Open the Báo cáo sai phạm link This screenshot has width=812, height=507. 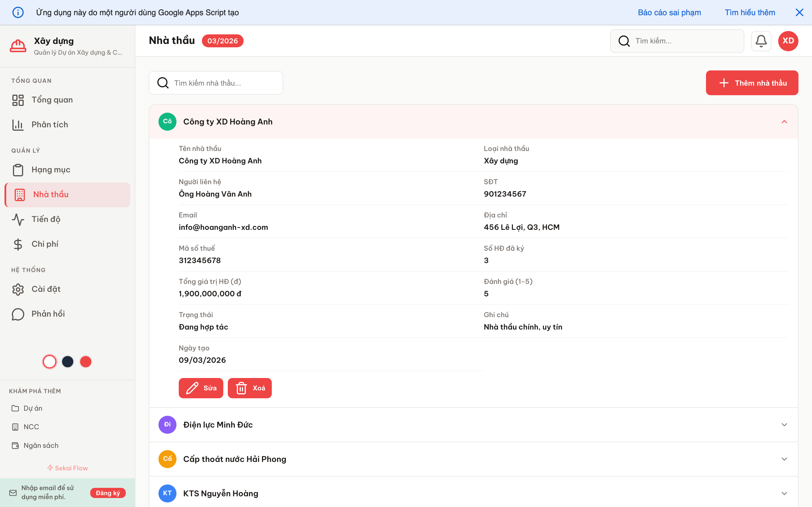(669, 12)
